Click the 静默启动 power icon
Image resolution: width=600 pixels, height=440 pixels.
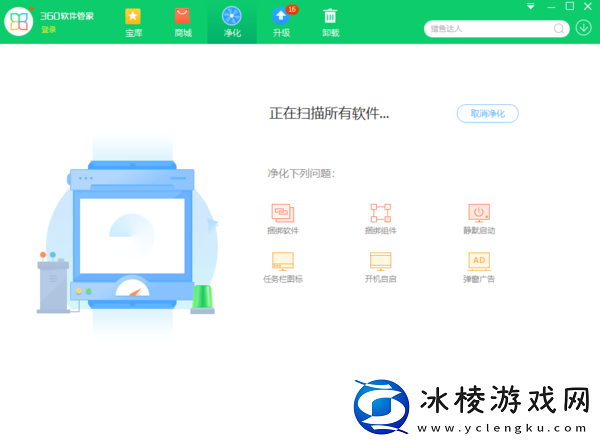[479, 213]
